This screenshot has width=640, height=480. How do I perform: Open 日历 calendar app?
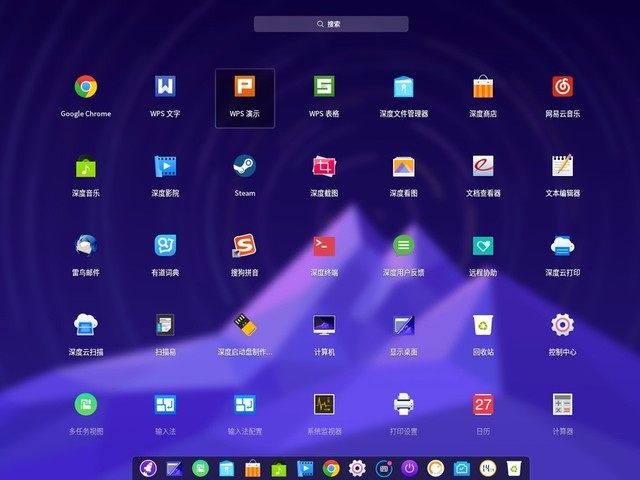pos(483,404)
